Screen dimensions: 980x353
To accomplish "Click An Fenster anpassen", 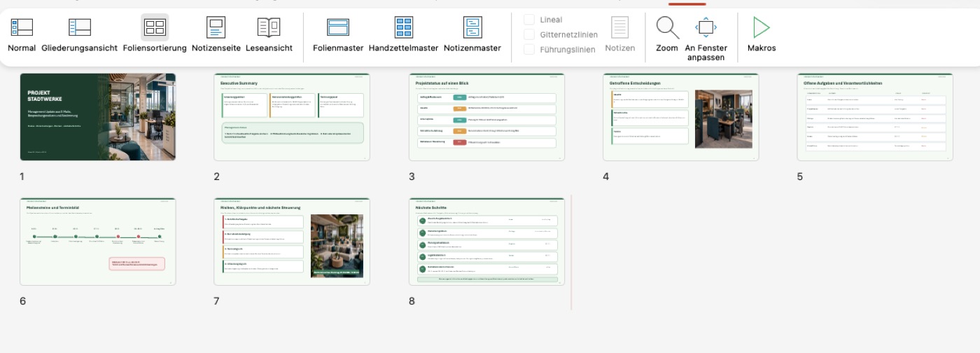I will (x=706, y=39).
